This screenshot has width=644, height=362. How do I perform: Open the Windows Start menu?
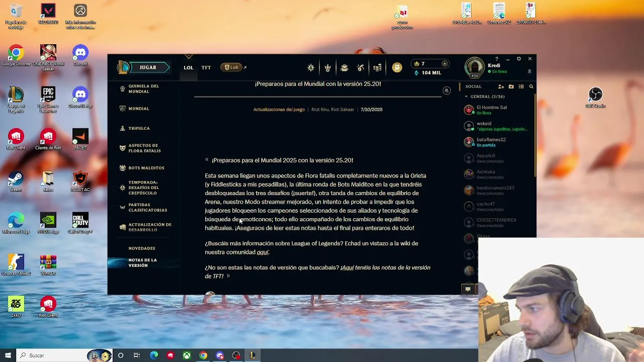(x=8, y=355)
